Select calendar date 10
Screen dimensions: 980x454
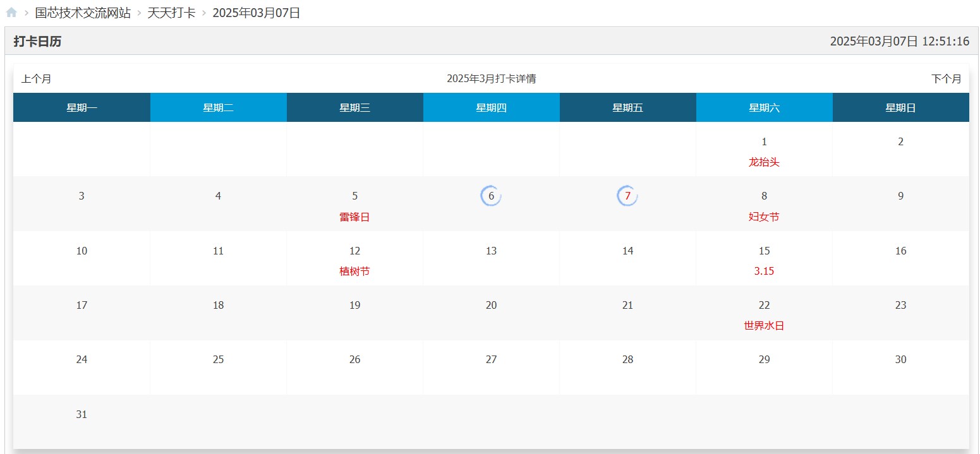[82, 251]
